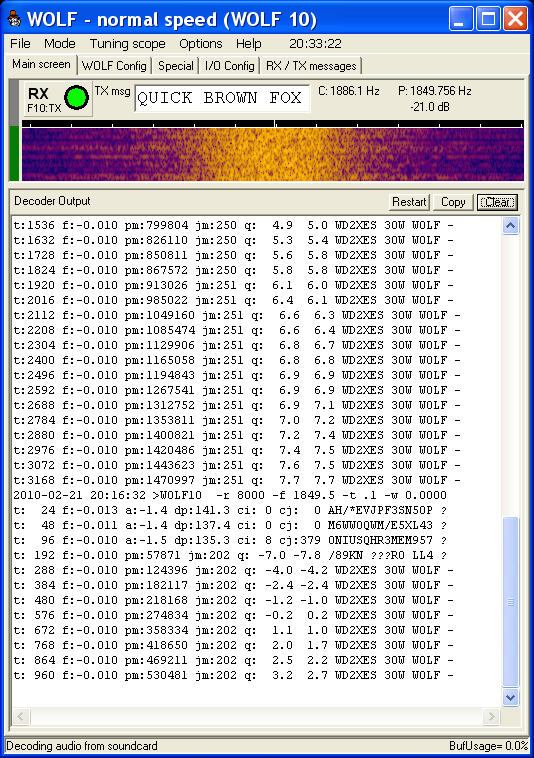Click the decoder output scroll down arrow
534x758 pixels.
tap(511, 697)
